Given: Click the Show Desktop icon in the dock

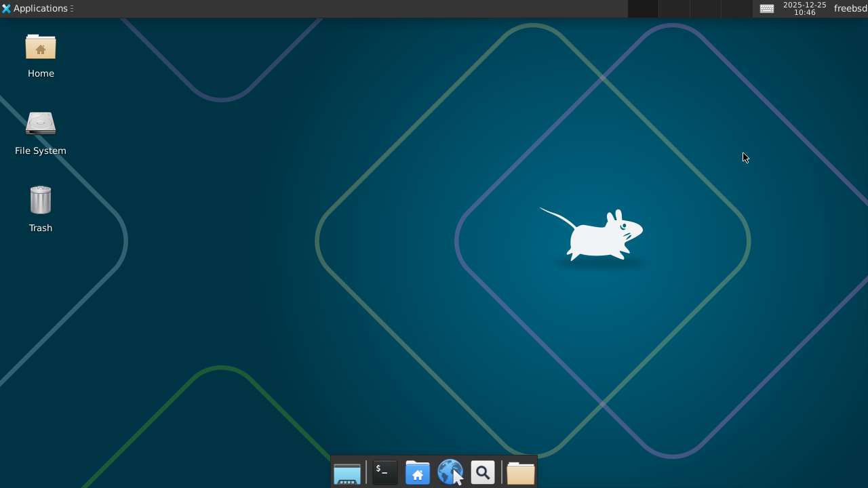Looking at the screenshot, I should (347, 472).
